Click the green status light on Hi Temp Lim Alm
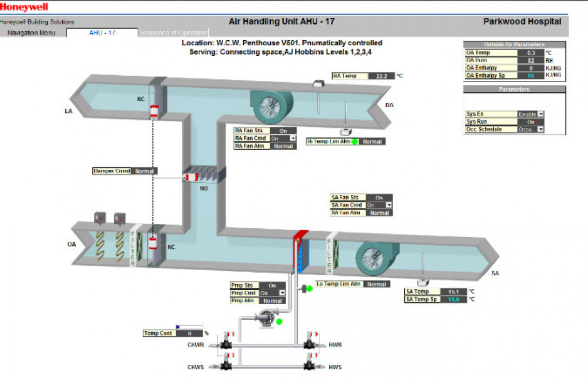Image resolution: width=588 pixels, height=378 pixels. 355,142
